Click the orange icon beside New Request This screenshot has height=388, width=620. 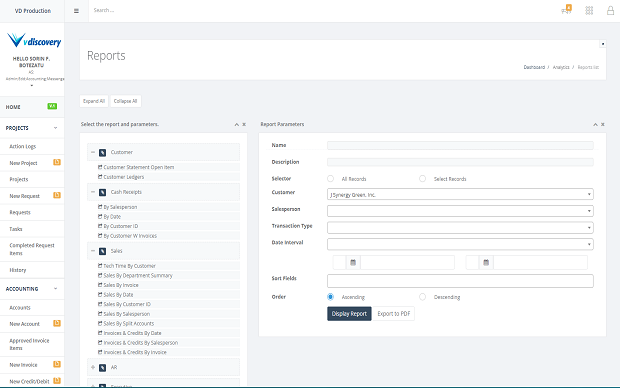(x=57, y=195)
